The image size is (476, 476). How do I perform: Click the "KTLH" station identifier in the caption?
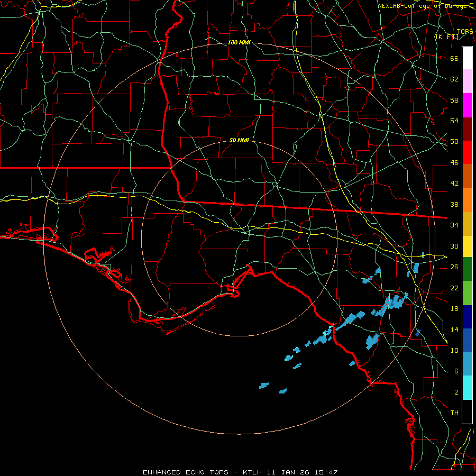click(253, 472)
